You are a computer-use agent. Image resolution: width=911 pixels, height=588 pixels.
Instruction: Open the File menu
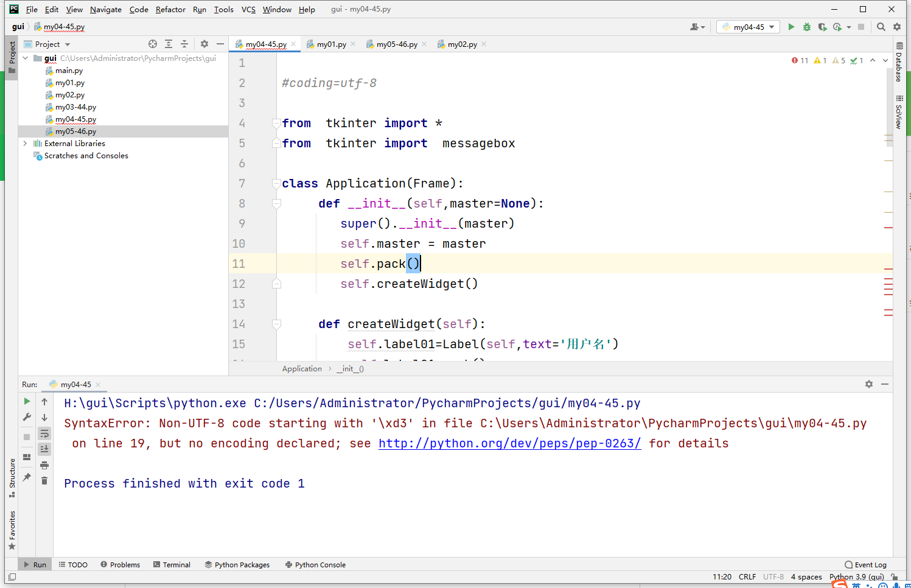tap(32, 9)
